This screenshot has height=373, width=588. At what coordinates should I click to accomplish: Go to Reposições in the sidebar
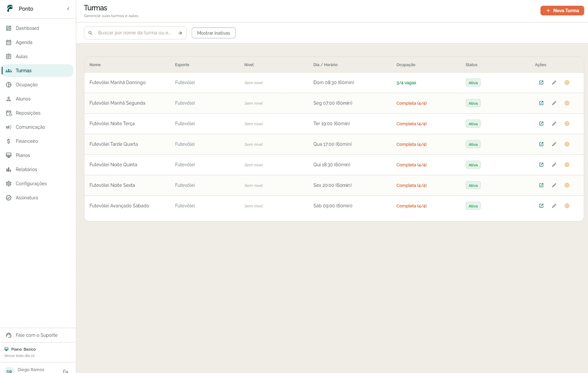(38, 113)
